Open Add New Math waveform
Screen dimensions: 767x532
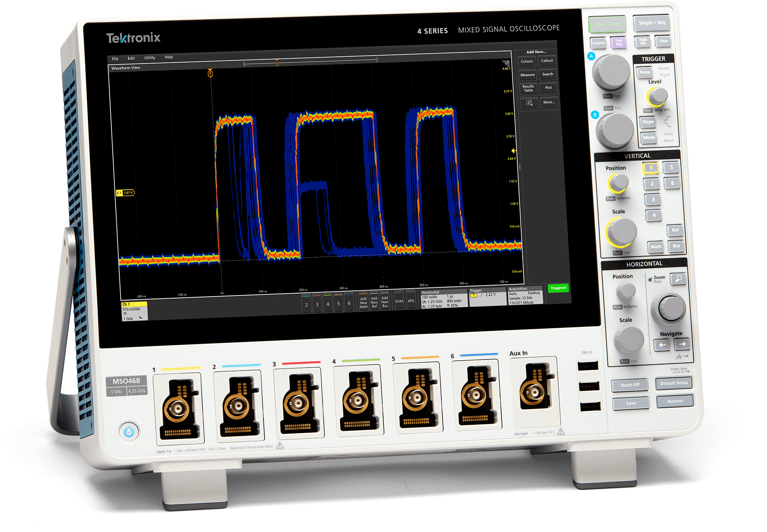(x=363, y=302)
